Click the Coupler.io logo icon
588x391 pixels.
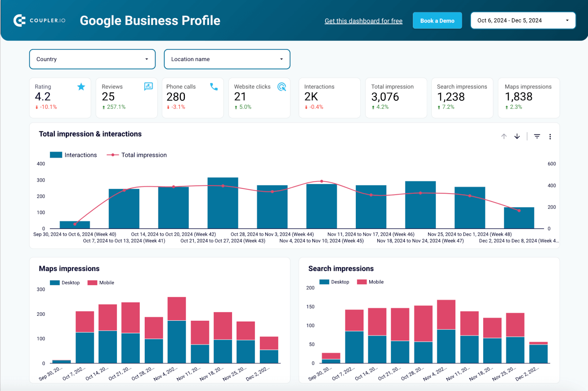(19, 21)
